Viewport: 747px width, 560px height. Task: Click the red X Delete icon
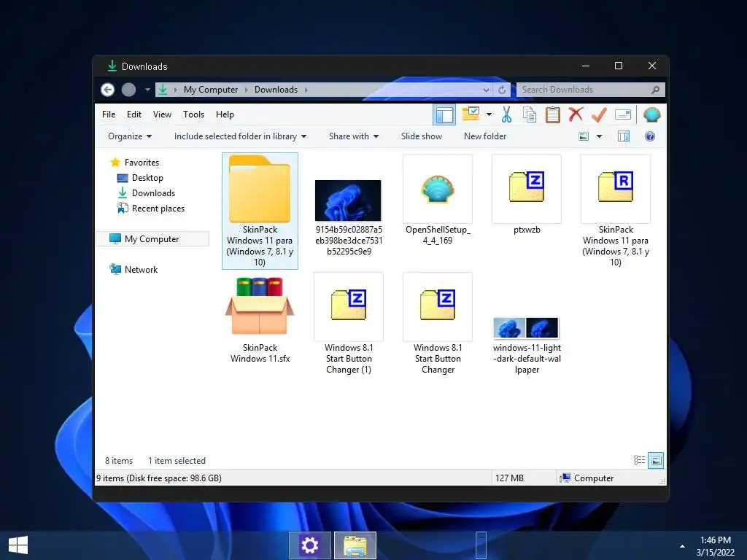576,114
